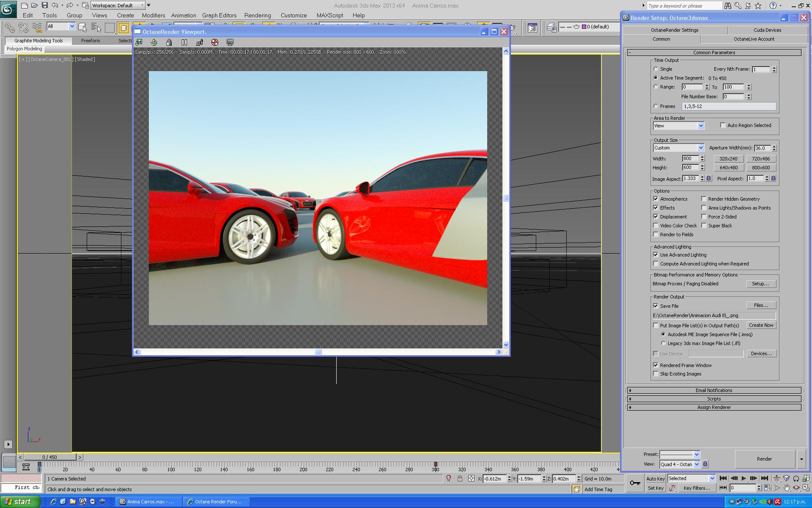812x508 pixels.
Task: Open the Time Configuration icon
Action: (767, 488)
